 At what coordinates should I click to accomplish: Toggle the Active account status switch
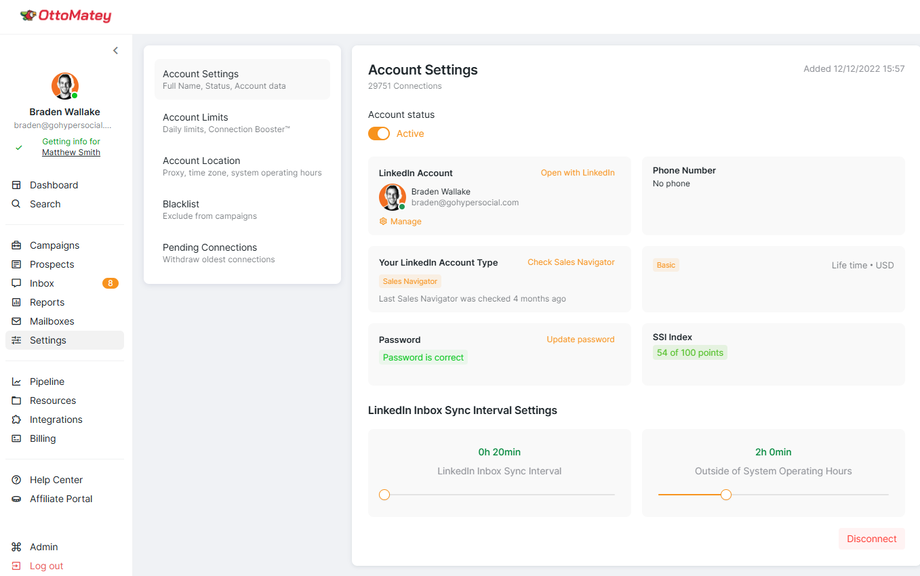379,134
